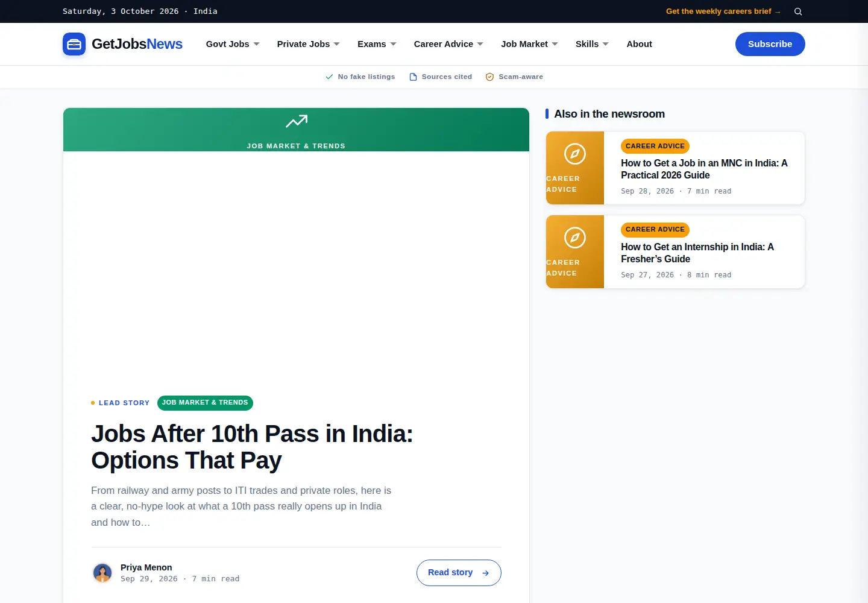The width and height of the screenshot is (868, 603).
Task: Click the date Saturday, 3 October 2026
Action: [x=121, y=11]
